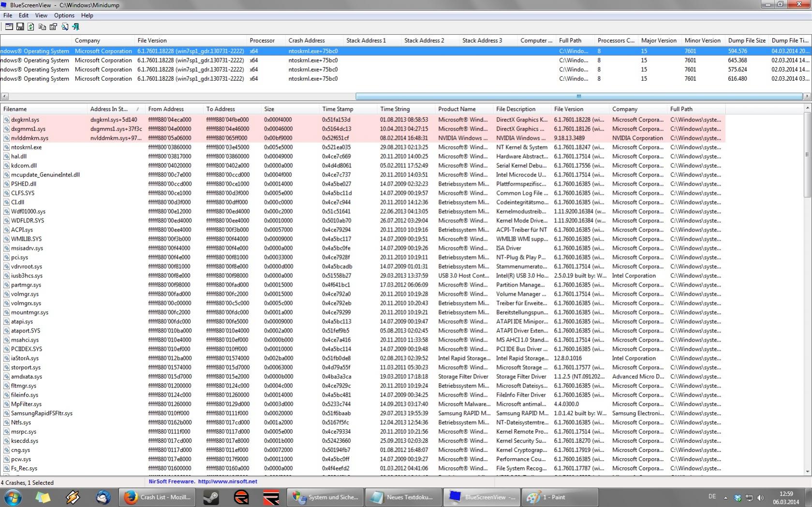Viewport: 812px width, 507px height.
Task: Sort drivers by File Description column
Action: pyautogui.click(x=522, y=109)
